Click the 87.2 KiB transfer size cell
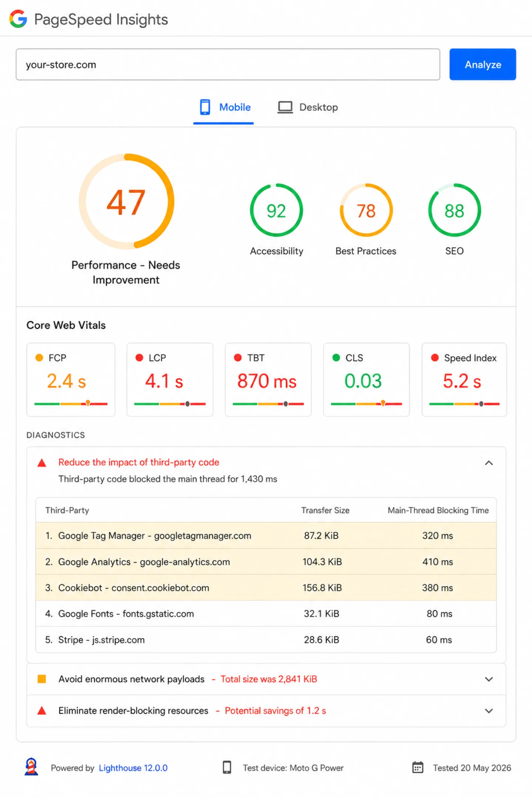Screen dimensions: 532x798 point(321,535)
